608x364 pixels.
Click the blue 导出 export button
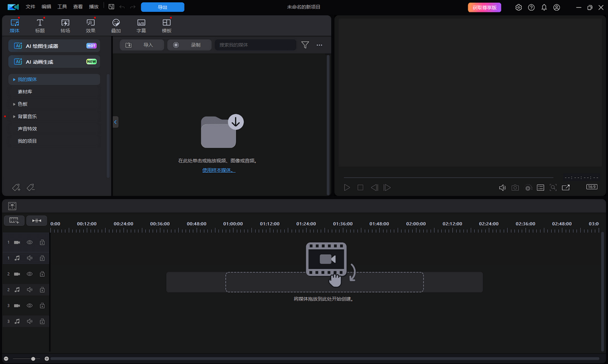[162, 7]
